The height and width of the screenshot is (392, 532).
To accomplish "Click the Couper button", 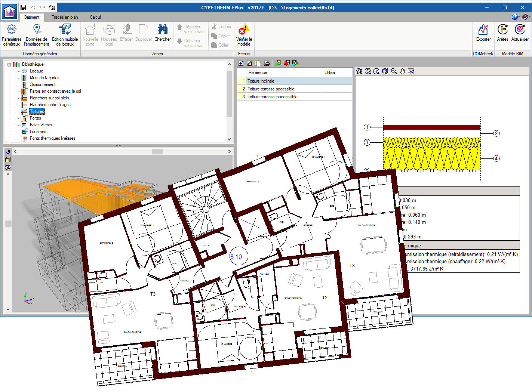I will [x=221, y=27].
